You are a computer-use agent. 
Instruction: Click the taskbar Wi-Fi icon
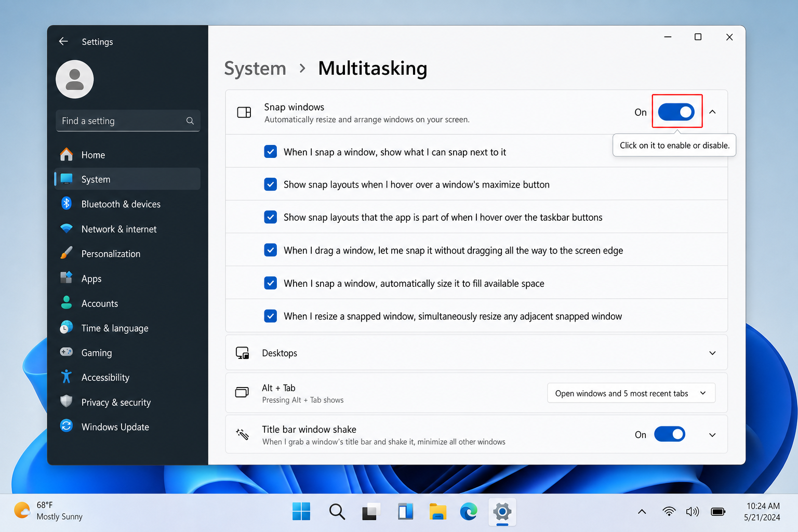(x=669, y=512)
